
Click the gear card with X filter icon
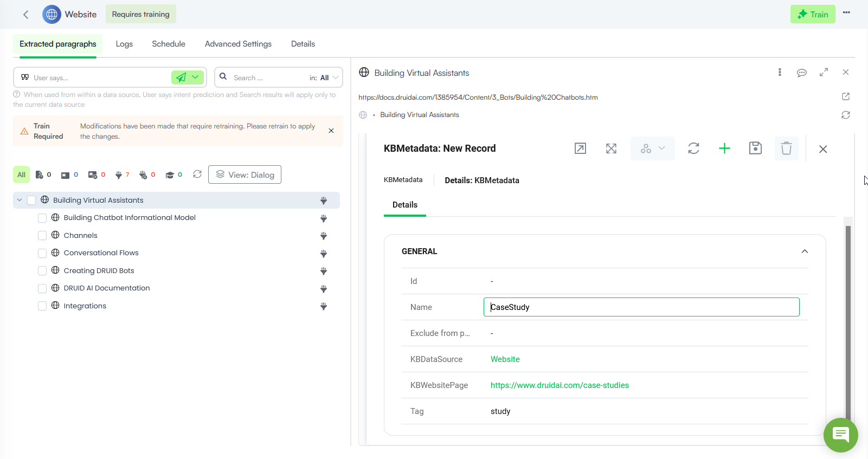tap(93, 175)
